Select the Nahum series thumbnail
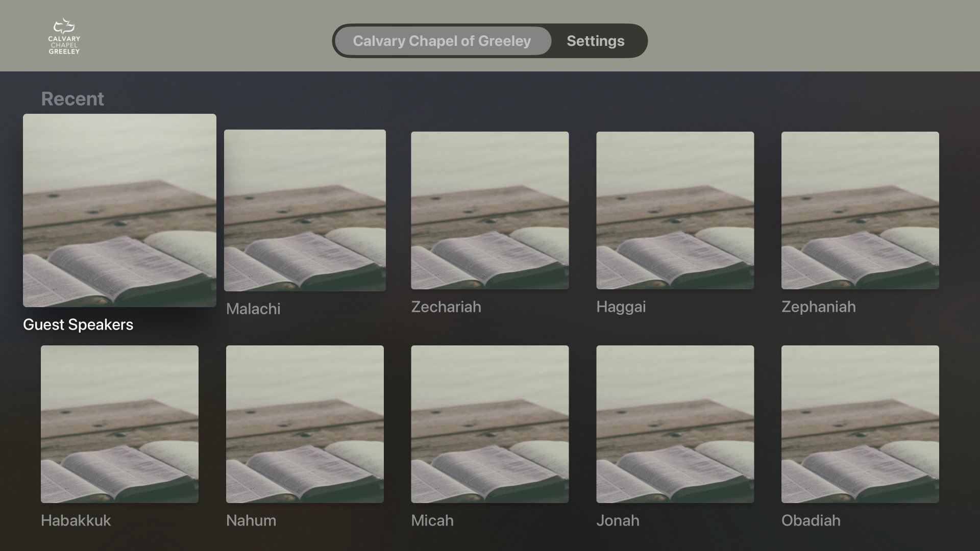The height and width of the screenshot is (551, 980). tap(305, 424)
